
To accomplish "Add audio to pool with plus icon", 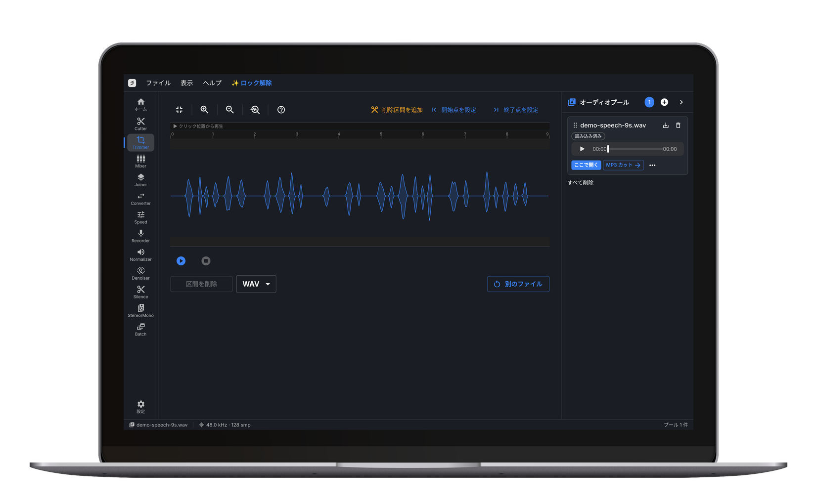I will (x=664, y=102).
